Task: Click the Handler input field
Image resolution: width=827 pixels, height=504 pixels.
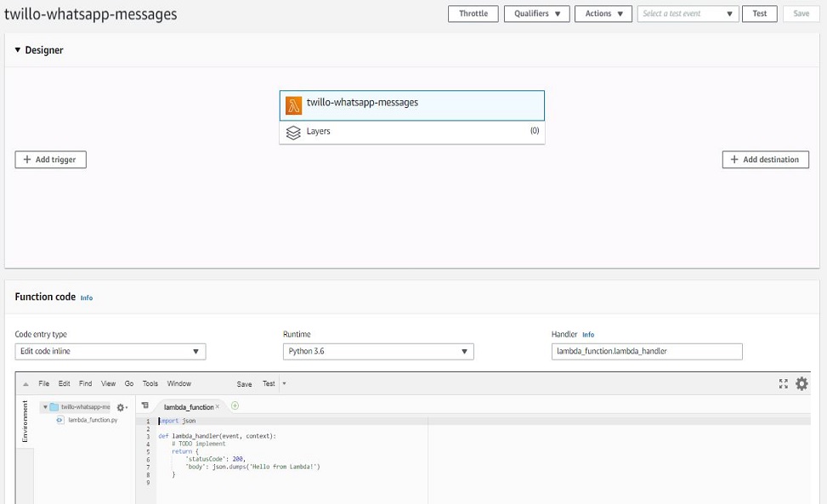Action: tap(647, 352)
